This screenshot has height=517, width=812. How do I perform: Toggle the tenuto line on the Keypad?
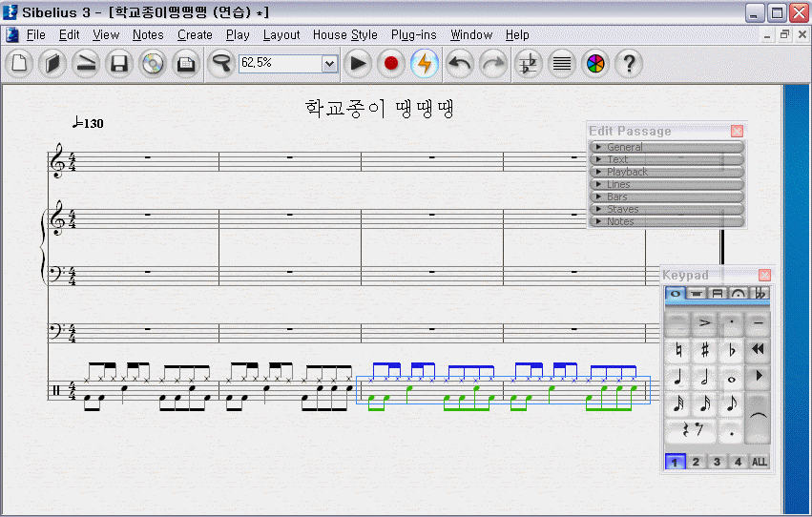(758, 323)
